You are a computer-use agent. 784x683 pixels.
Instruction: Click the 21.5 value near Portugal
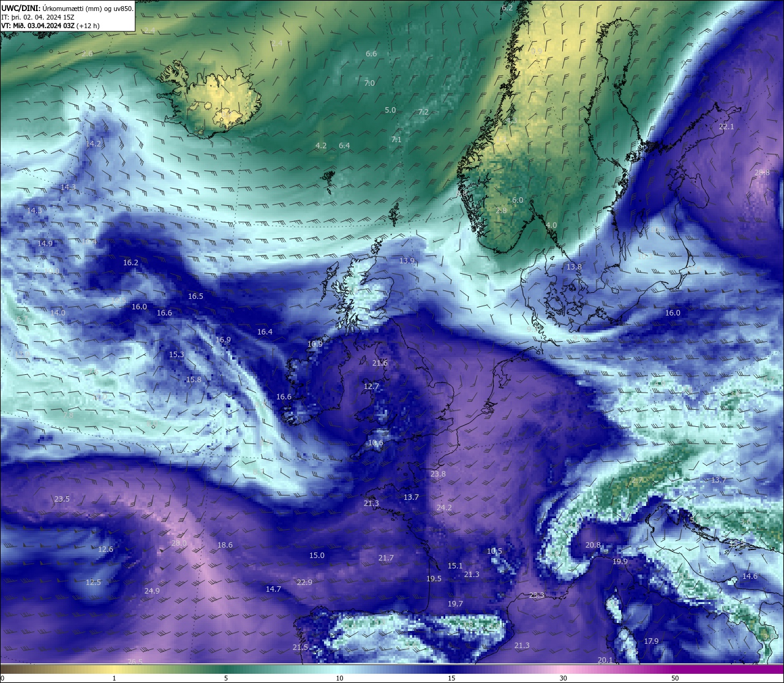tap(300, 647)
